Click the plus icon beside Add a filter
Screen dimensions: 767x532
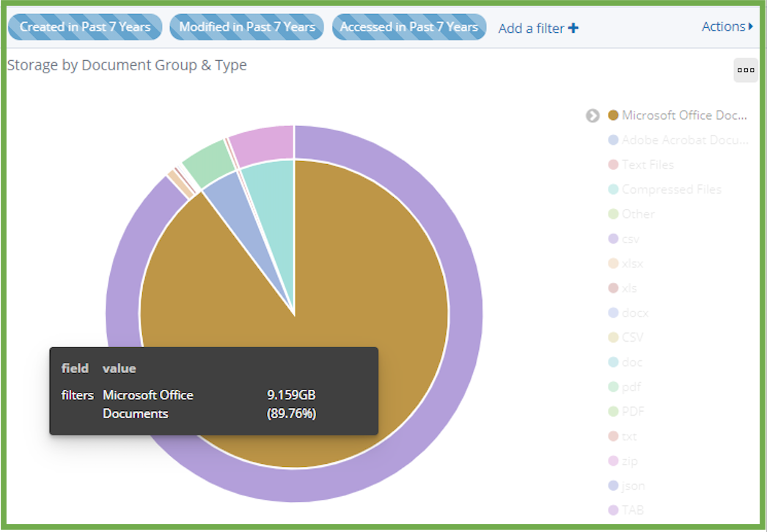coord(573,29)
